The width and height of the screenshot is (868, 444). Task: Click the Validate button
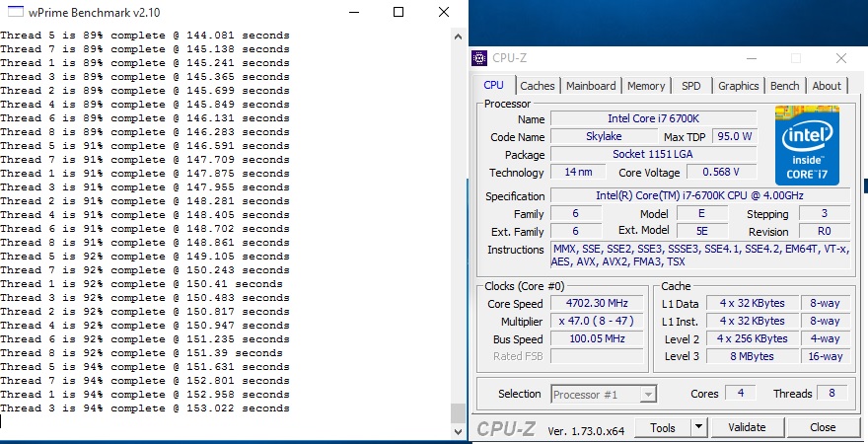pos(748,427)
